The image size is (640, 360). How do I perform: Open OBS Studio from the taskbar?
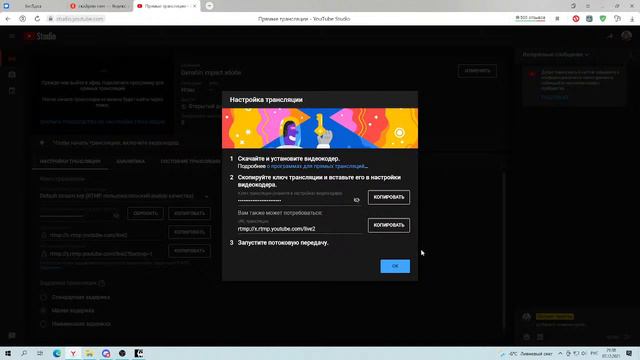(x=122, y=353)
